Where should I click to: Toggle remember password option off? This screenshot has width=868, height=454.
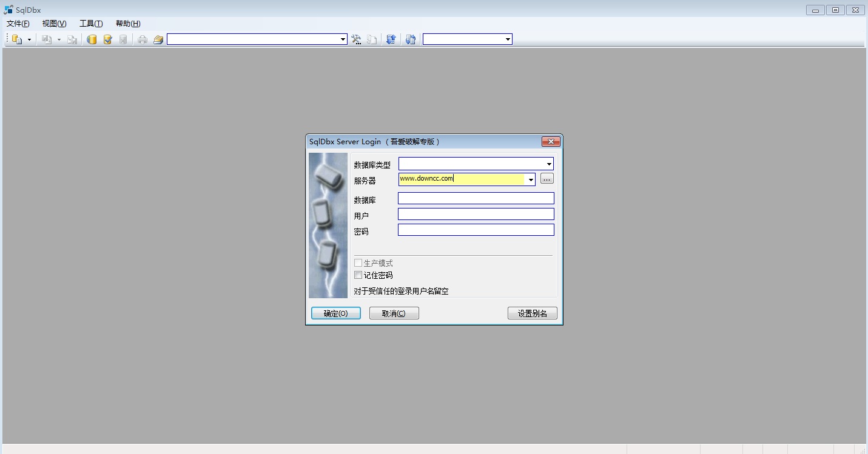point(358,275)
